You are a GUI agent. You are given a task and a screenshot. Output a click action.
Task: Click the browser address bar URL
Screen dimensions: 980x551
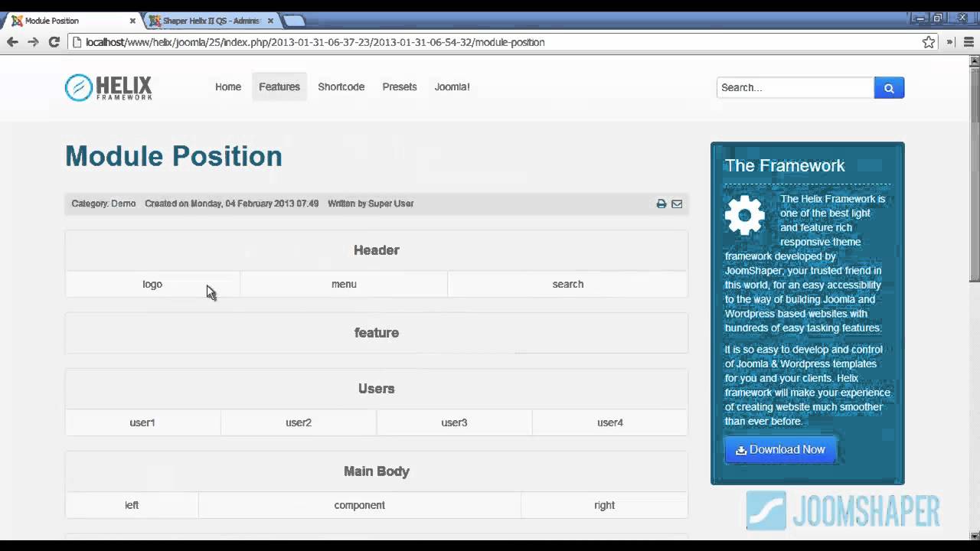[315, 42]
